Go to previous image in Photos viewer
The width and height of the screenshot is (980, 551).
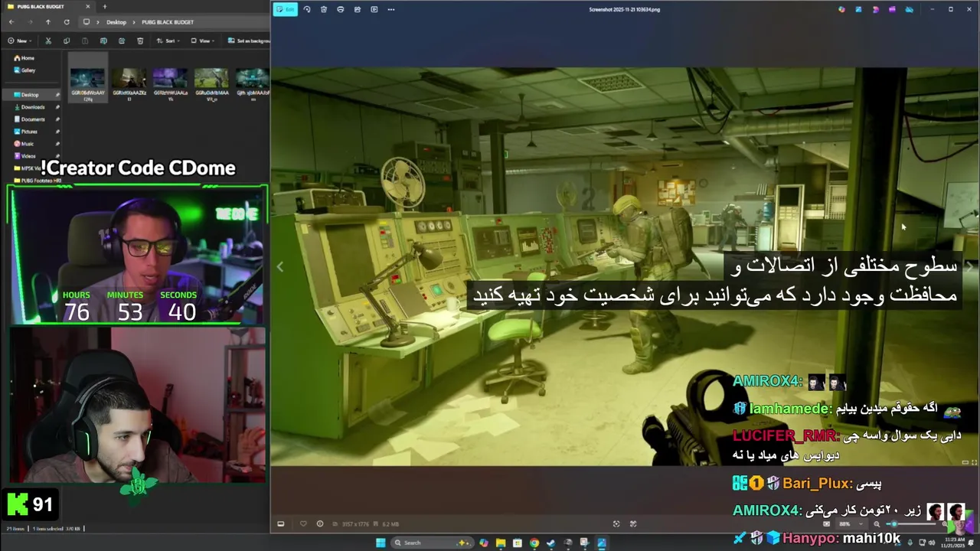pos(280,266)
